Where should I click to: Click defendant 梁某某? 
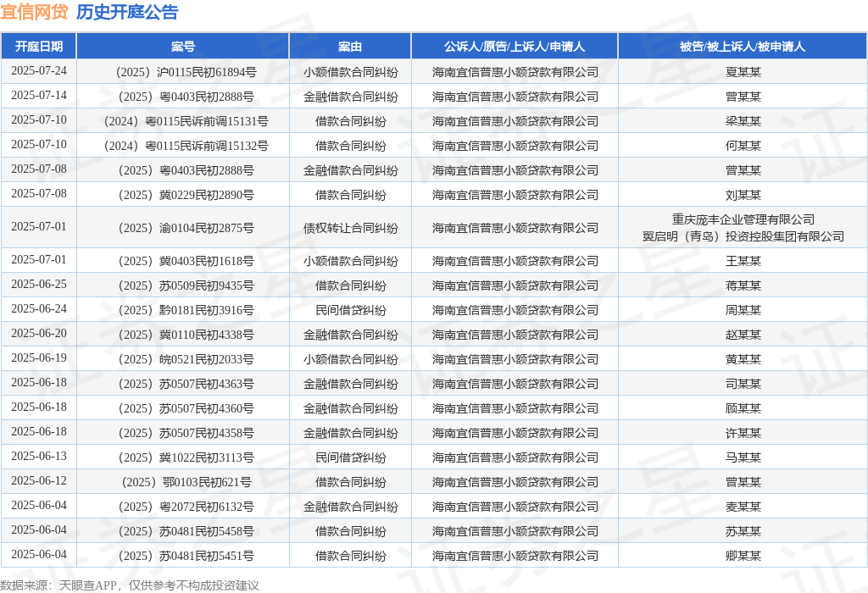click(x=743, y=121)
